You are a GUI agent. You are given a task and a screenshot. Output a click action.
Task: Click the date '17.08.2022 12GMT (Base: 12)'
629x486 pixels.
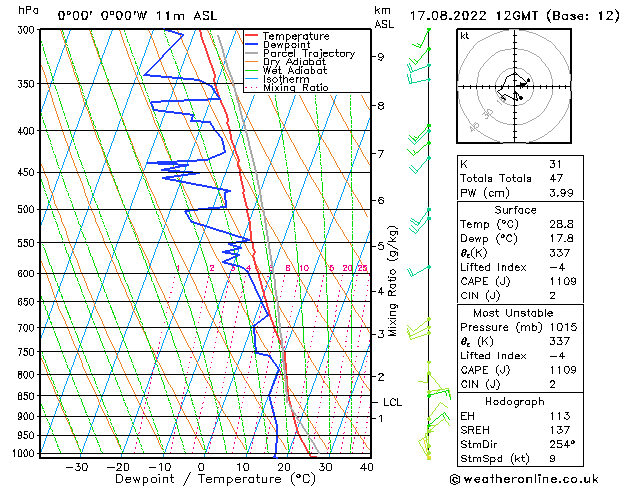tap(514, 16)
